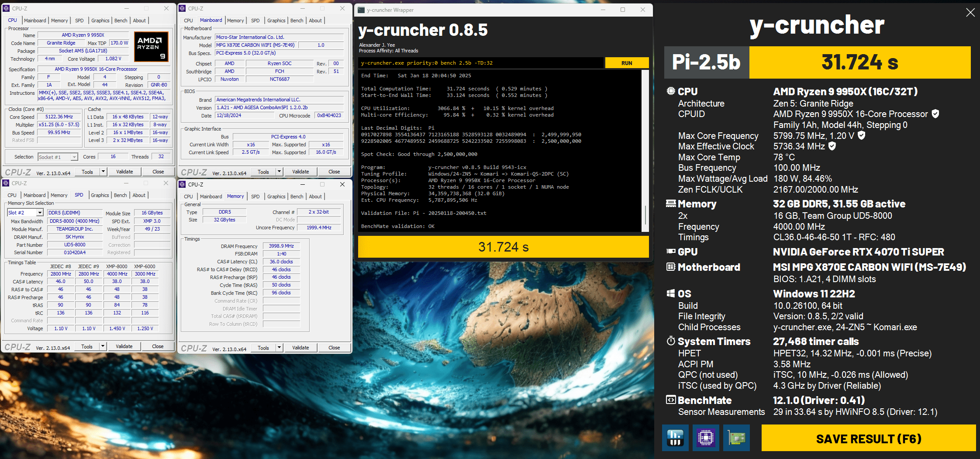Expand the Slot #2 memory slot dropdown
The image size is (980, 459).
(x=40, y=213)
